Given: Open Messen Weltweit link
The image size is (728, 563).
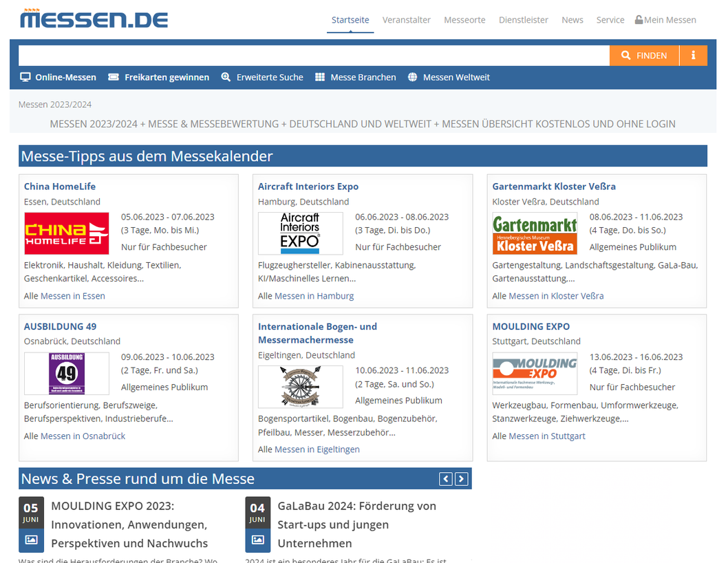Looking at the screenshot, I should point(456,77).
